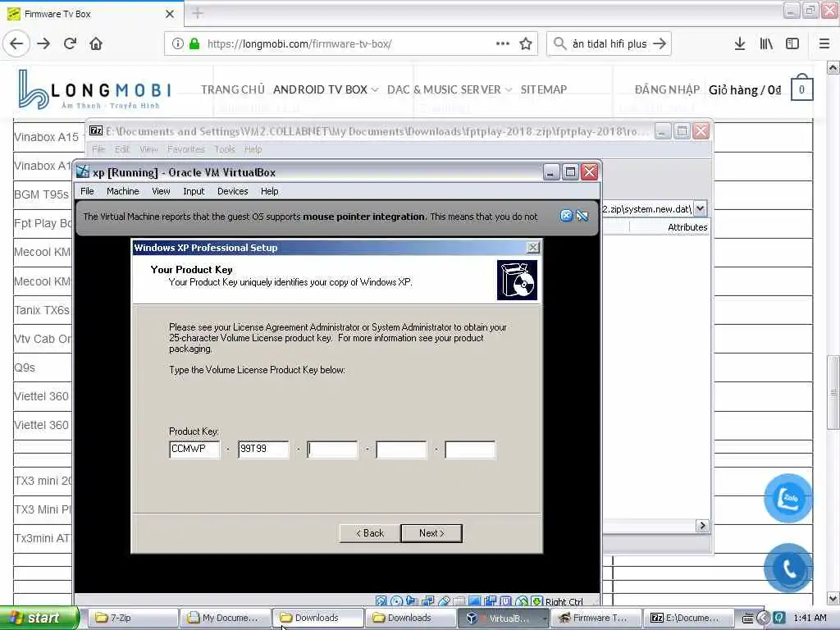Toggle the Firefox sidebar view
The width and height of the screenshot is (840, 630).
click(x=792, y=43)
